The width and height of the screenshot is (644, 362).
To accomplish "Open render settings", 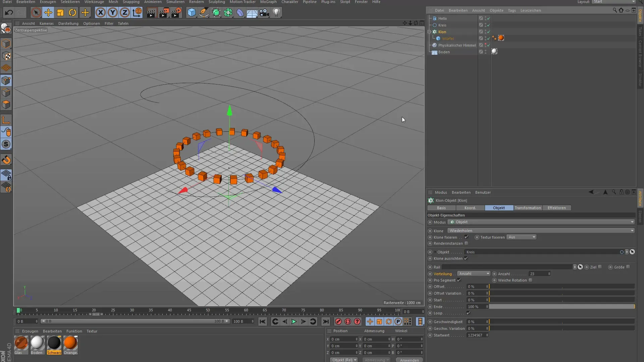I will coord(176,13).
